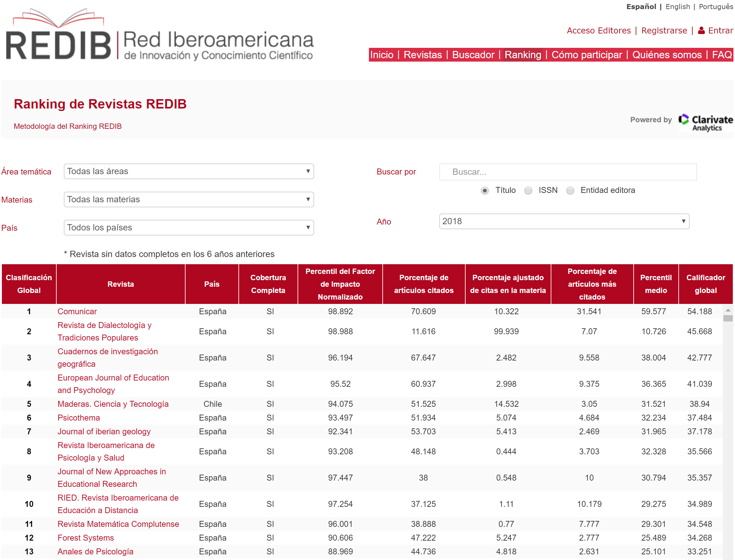735x560 pixels.
Task: Click the Calificador global column header
Action: point(705,284)
